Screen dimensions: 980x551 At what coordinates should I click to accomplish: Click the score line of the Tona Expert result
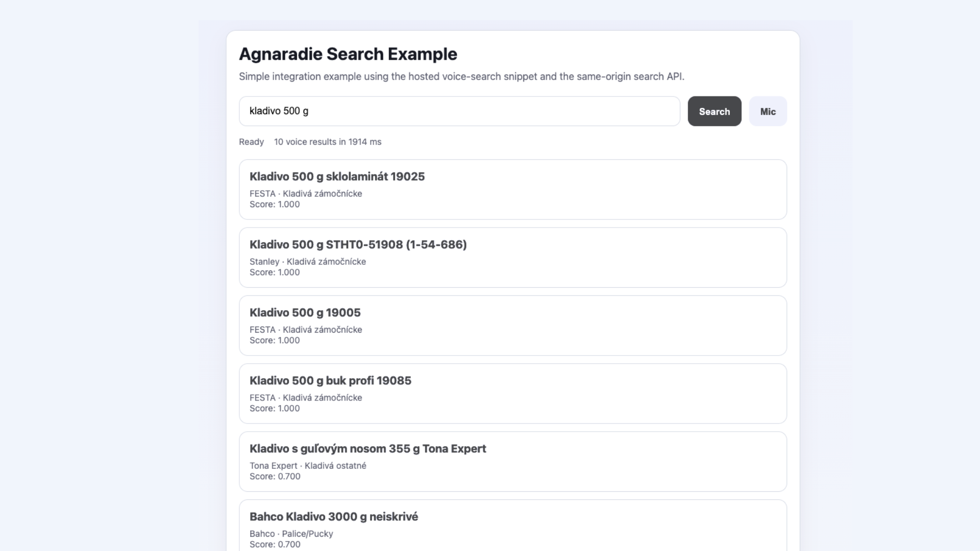click(275, 477)
